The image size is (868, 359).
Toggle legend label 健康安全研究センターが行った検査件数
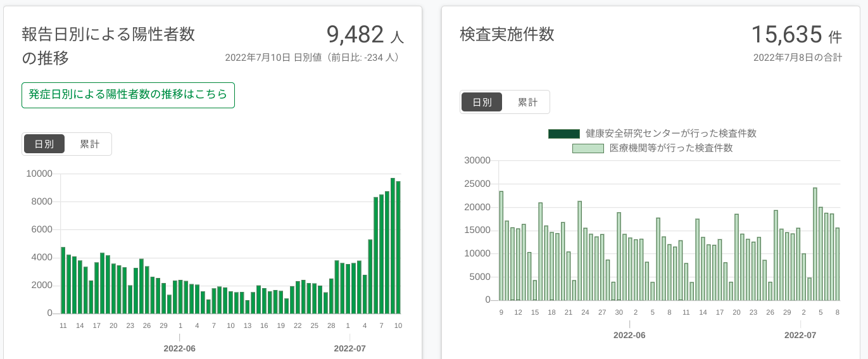pos(670,134)
